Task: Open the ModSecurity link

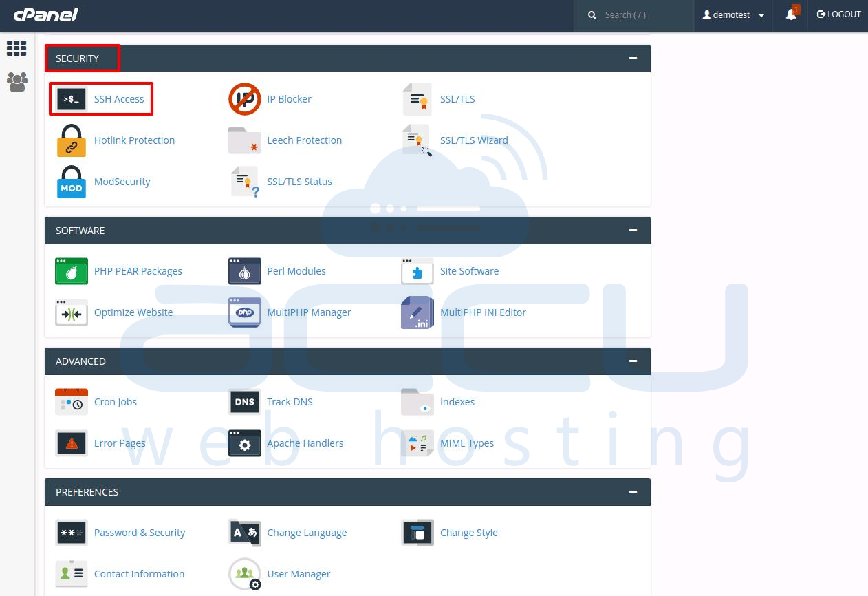Action: [122, 182]
